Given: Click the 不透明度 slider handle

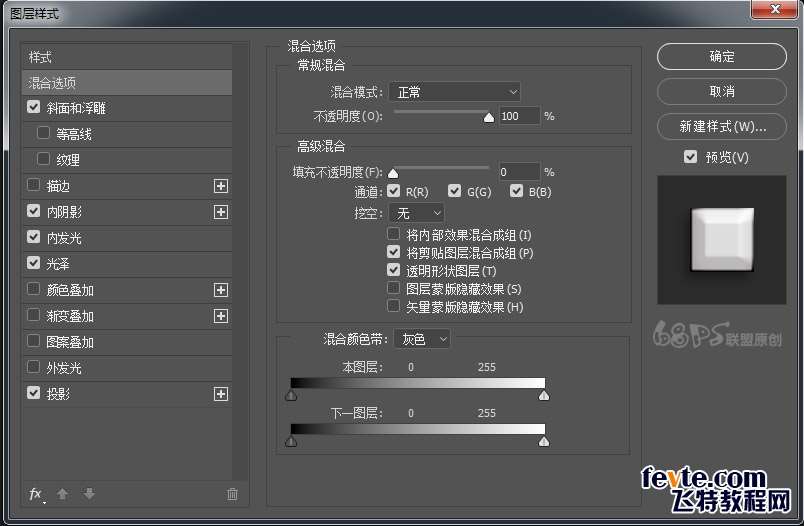Looking at the screenshot, I should [489, 117].
